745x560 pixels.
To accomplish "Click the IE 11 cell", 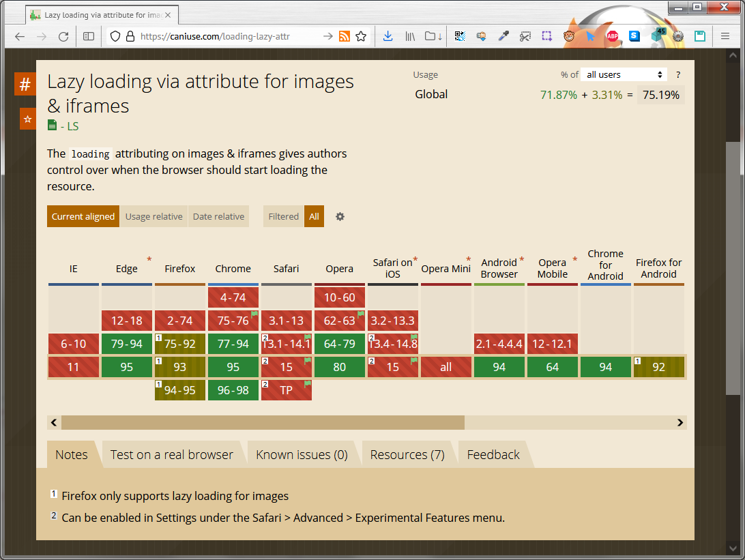I will point(74,367).
